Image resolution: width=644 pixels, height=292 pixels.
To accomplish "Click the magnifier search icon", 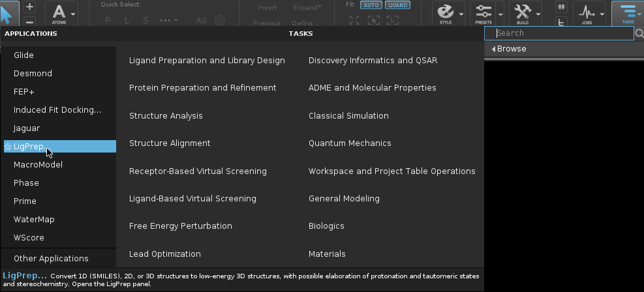I will tap(639, 33).
